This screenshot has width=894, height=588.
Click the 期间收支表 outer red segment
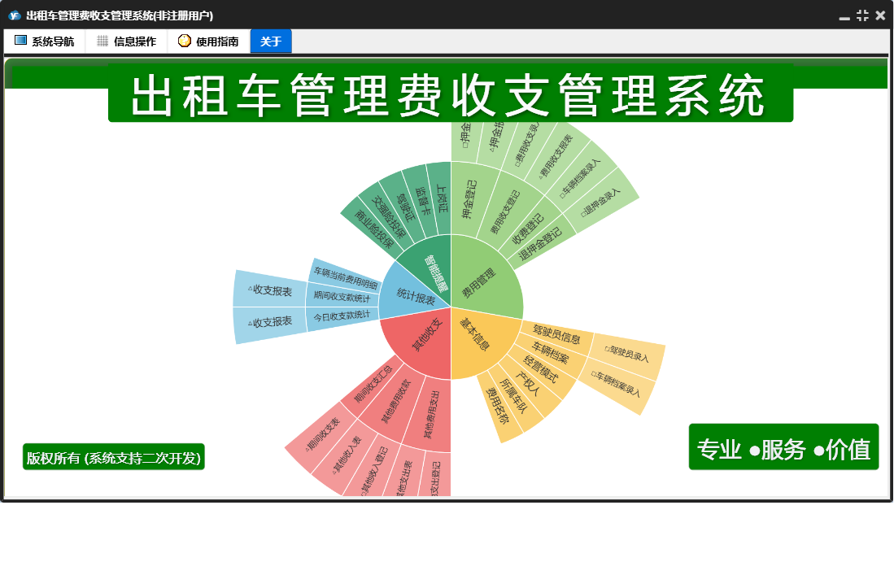coord(323,434)
